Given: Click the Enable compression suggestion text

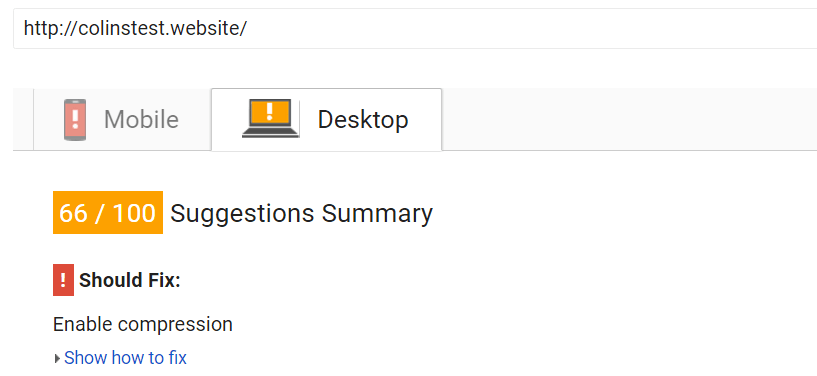Looking at the screenshot, I should point(143,324).
